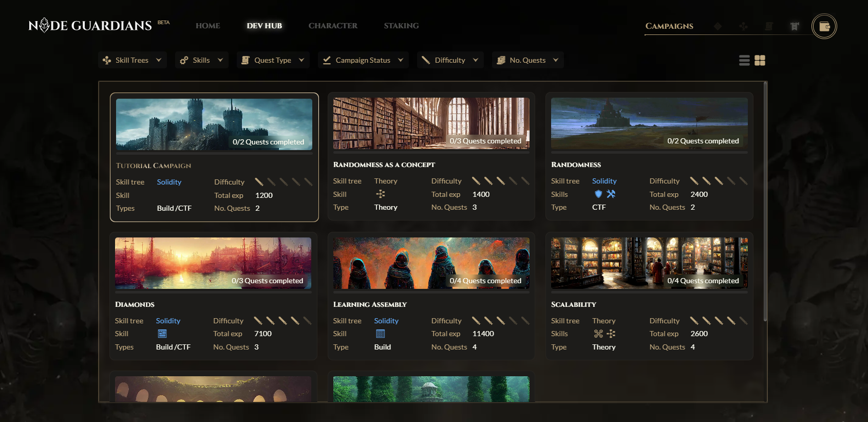Screen dimensions: 868x422
Task: Click Solidity link in Randomness card
Action: [x=605, y=181]
